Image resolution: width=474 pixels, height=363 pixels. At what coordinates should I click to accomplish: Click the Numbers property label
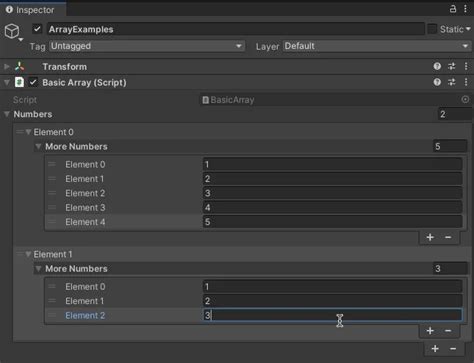[33, 114]
